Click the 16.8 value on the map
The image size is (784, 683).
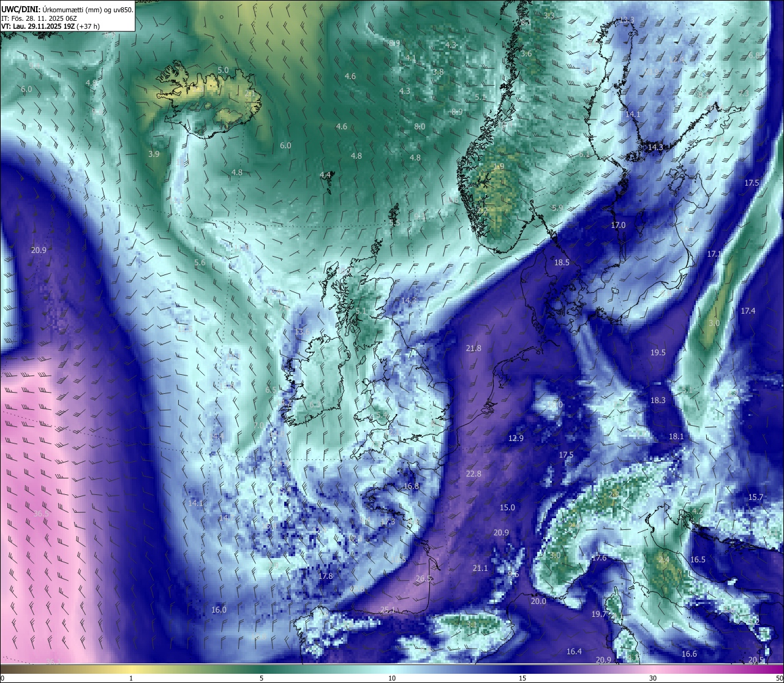point(411,486)
